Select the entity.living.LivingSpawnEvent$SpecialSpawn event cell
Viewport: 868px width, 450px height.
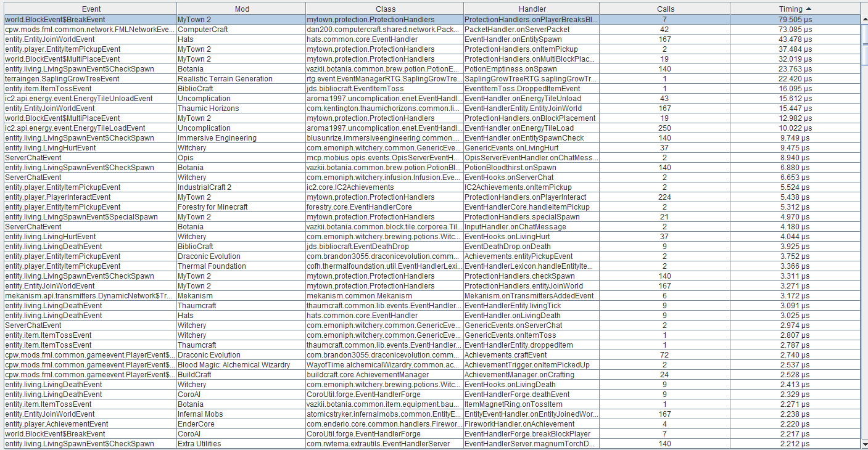(x=90, y=217)
